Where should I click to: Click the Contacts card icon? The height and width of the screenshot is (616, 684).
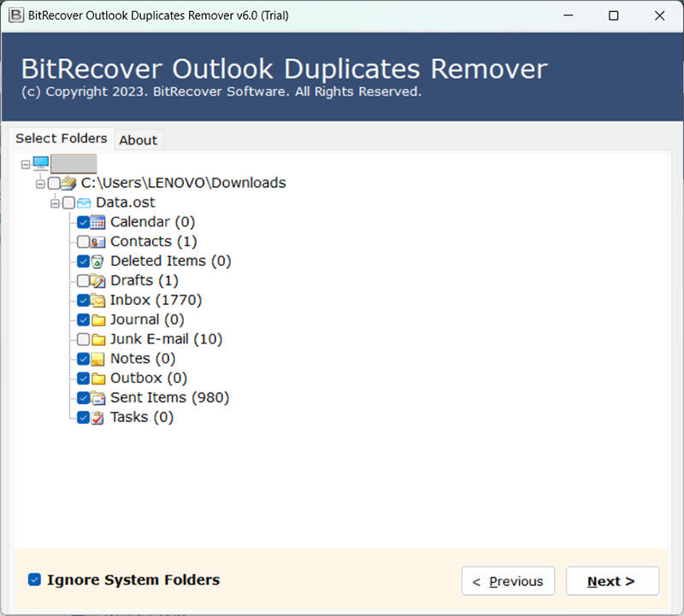[x=97, y=242]
